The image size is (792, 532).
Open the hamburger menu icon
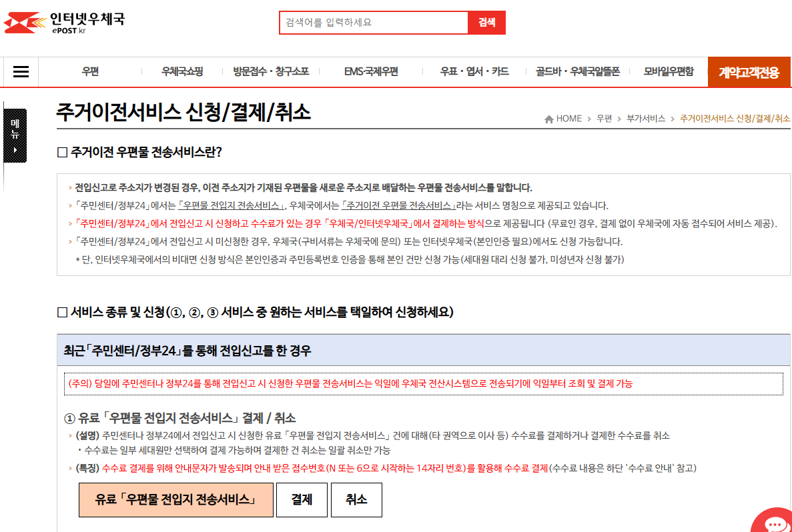click(x=20, y=71)
